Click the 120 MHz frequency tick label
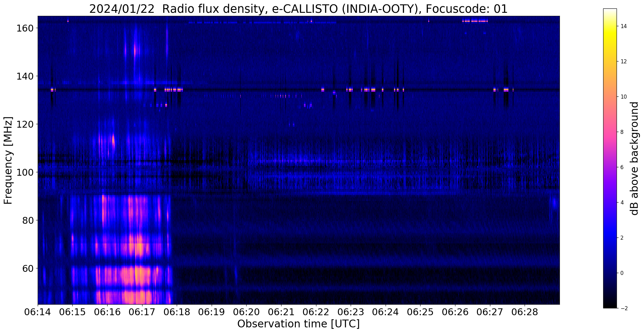This screenshot has height=333, width=644. pos(24,124)
